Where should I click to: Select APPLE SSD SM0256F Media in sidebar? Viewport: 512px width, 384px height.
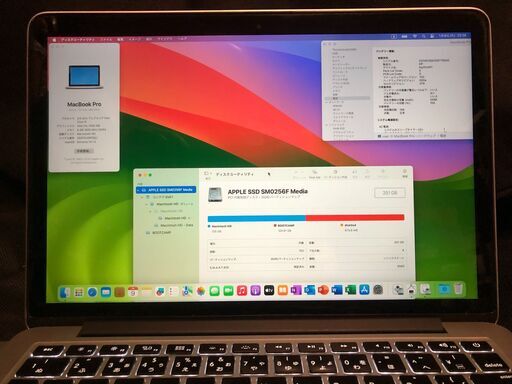[x=166, y=190]
